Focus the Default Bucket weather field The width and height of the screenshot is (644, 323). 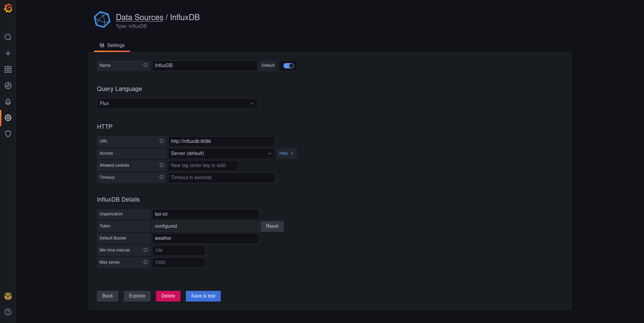pos(206,238)
